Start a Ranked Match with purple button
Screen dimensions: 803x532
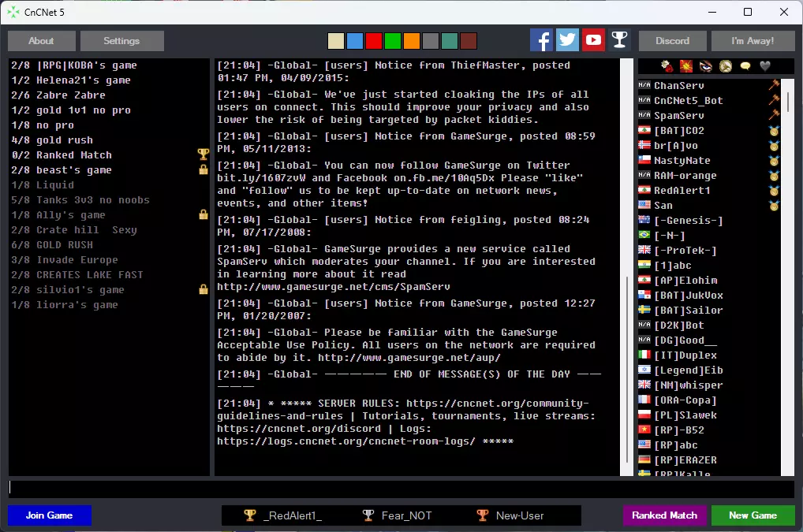click(665, 515)
